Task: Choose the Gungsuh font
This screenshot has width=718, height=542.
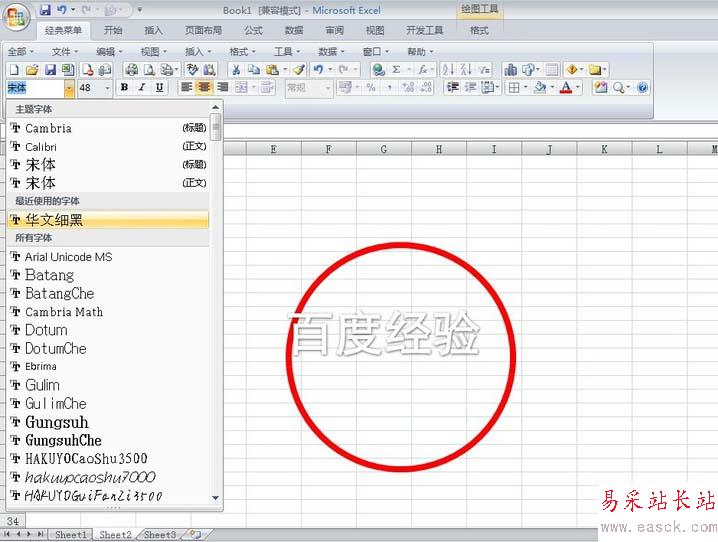Action: (x=108, y=422)
